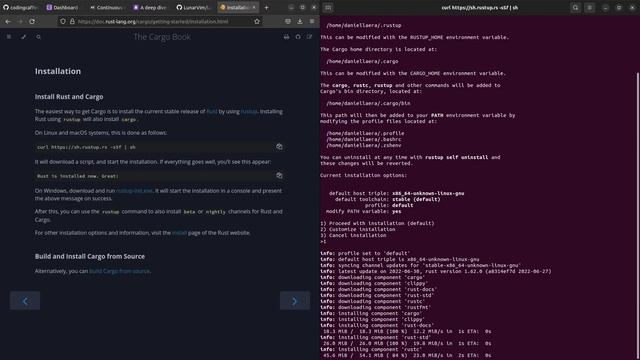Open the Rust link in first paragraph

[212, 111]
